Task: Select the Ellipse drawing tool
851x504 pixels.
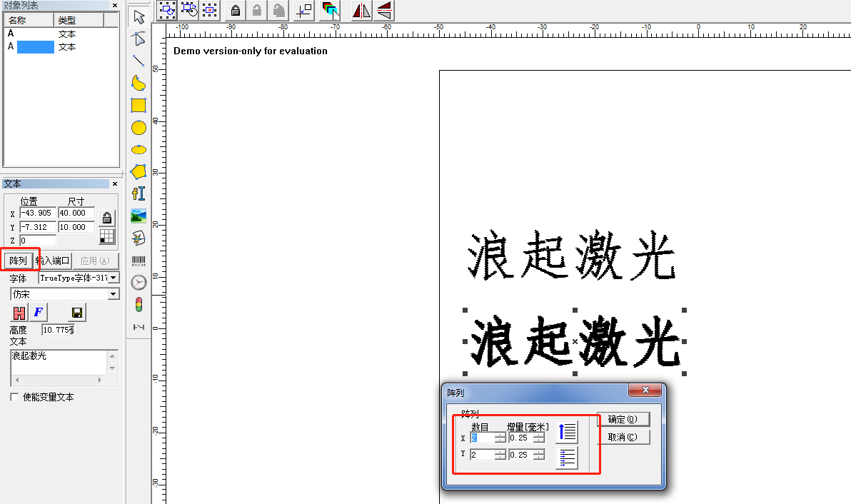Action: [138, 127]
